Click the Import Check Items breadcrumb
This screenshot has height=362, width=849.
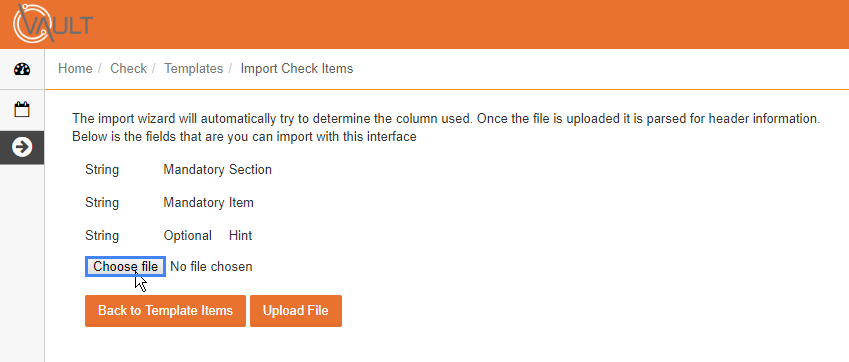click(297, 69)
